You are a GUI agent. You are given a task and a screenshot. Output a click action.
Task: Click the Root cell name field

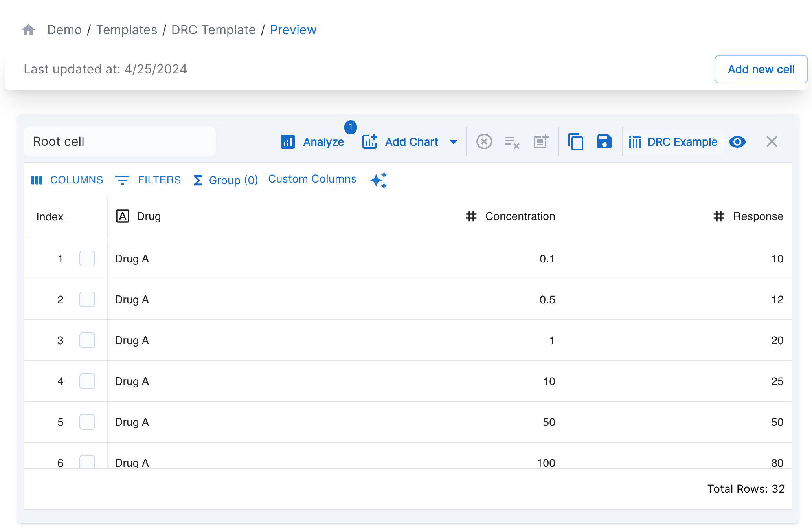pos(119,142)
